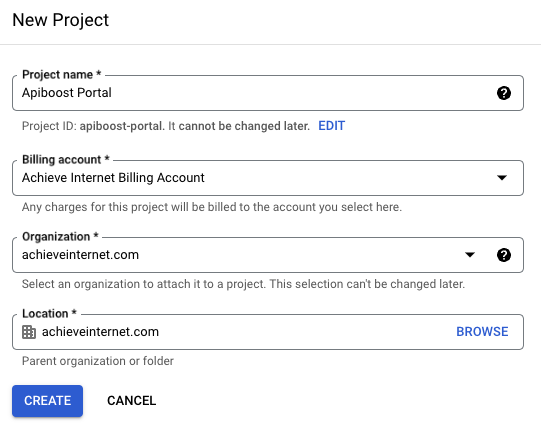Click EDIT to change the Project ID

pyautogui.click(x=331, y=126)
